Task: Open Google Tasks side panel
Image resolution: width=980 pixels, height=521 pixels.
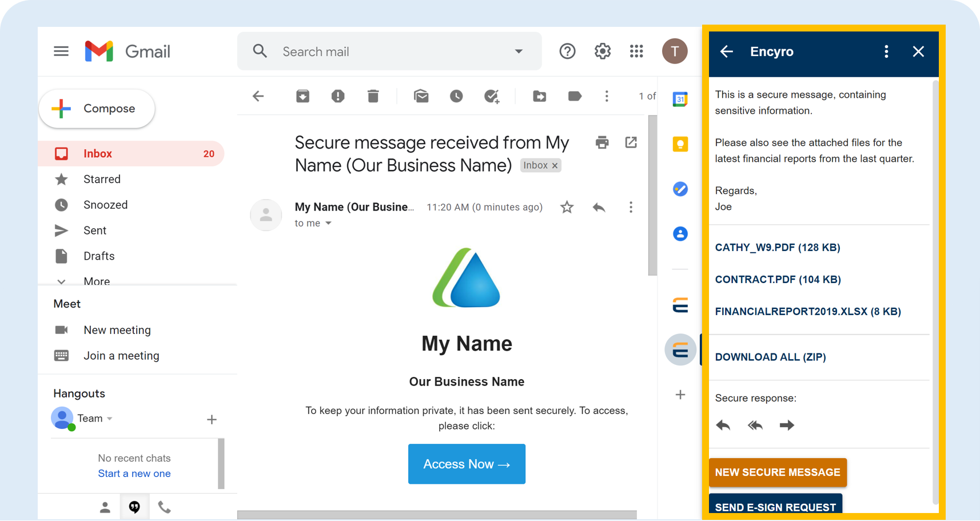Action: point(680,189)
